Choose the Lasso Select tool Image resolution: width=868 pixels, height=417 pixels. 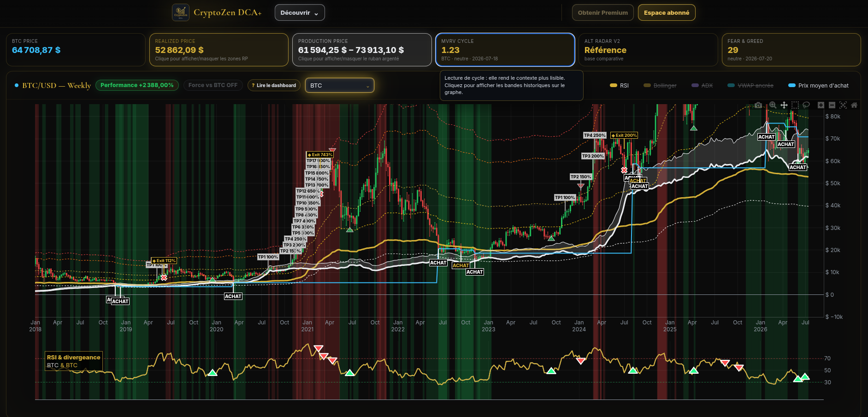806,105
